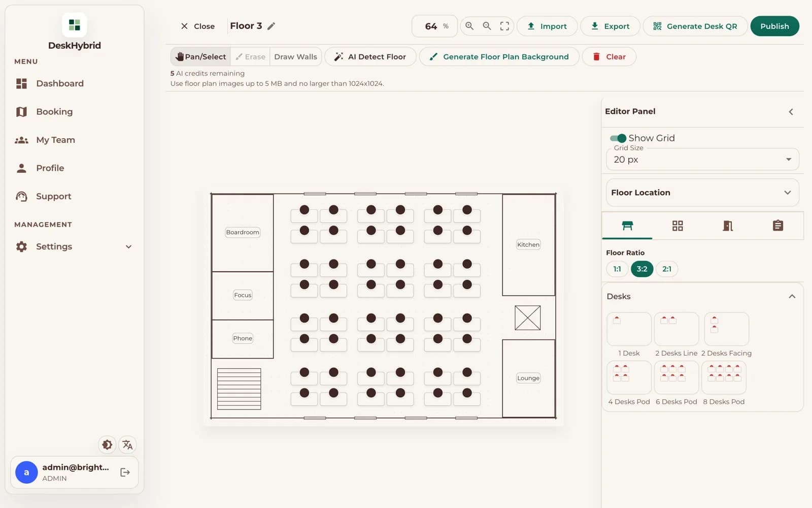
Task: Activate Draw Walls mode
Action: (x=295, y=57)
